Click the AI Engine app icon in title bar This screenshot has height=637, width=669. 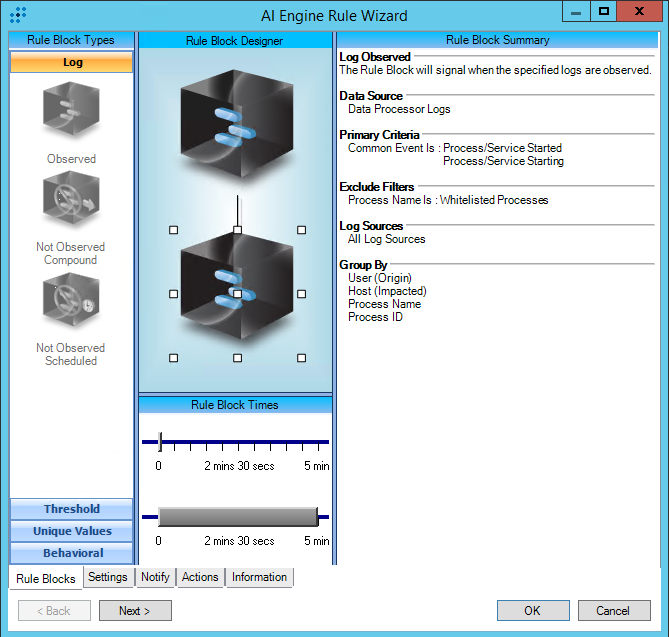point(18,14)
